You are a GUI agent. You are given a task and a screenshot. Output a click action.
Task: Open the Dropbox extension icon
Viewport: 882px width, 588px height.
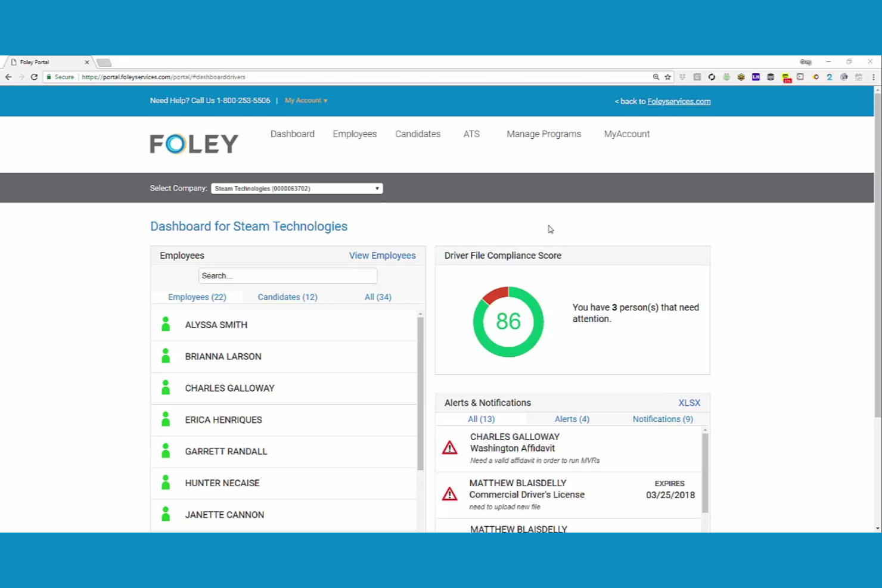(x=682, y=77)
